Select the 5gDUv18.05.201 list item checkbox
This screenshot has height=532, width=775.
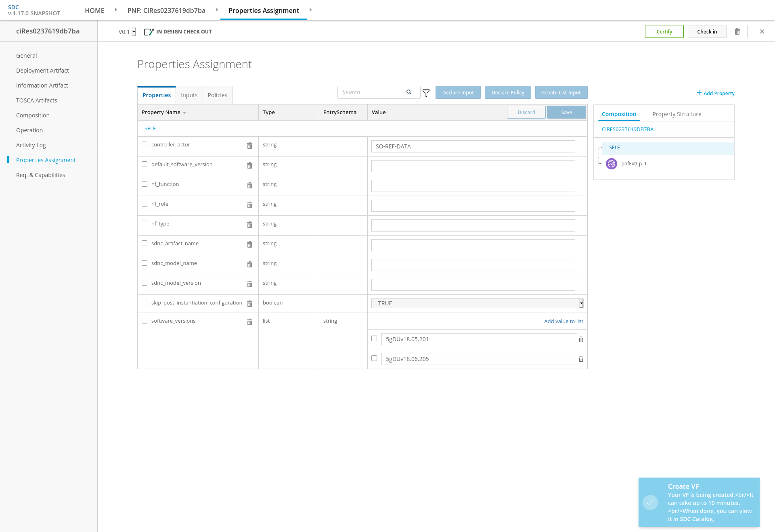[374, 338]
